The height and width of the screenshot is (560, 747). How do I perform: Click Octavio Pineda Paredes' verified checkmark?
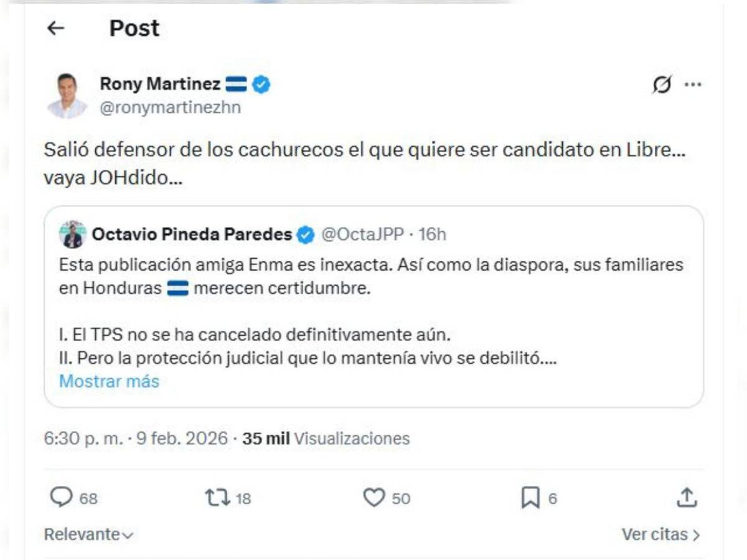click(x=305, y=235)
